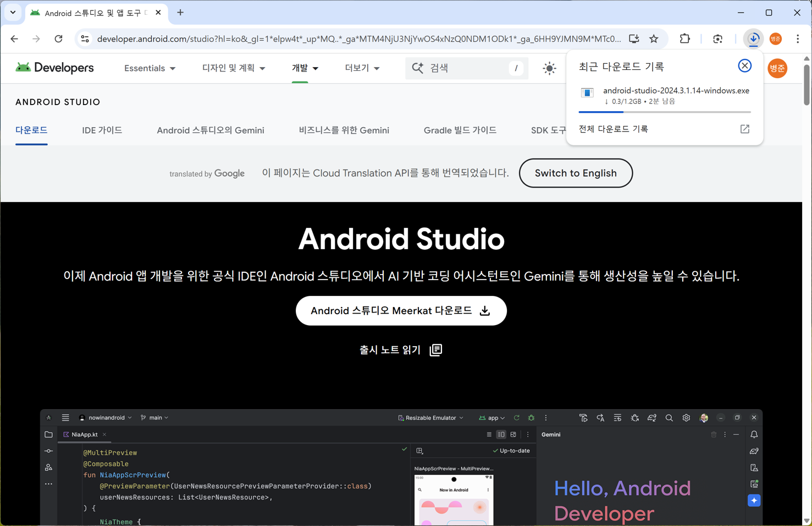
Task: Expand the 더보기 menu
Action: pyautogui.click(x=362, y=68)
